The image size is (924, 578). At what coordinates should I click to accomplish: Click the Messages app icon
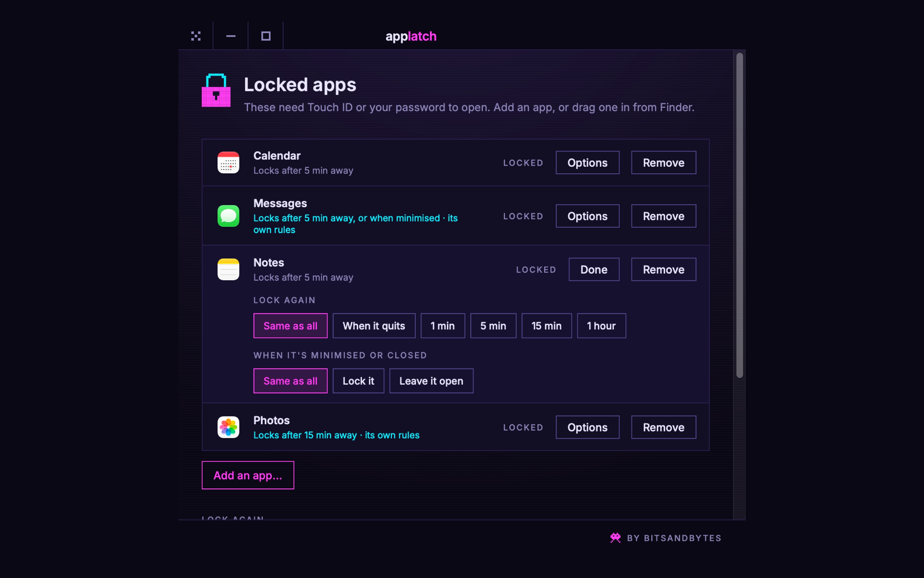[x=228, y=216]
